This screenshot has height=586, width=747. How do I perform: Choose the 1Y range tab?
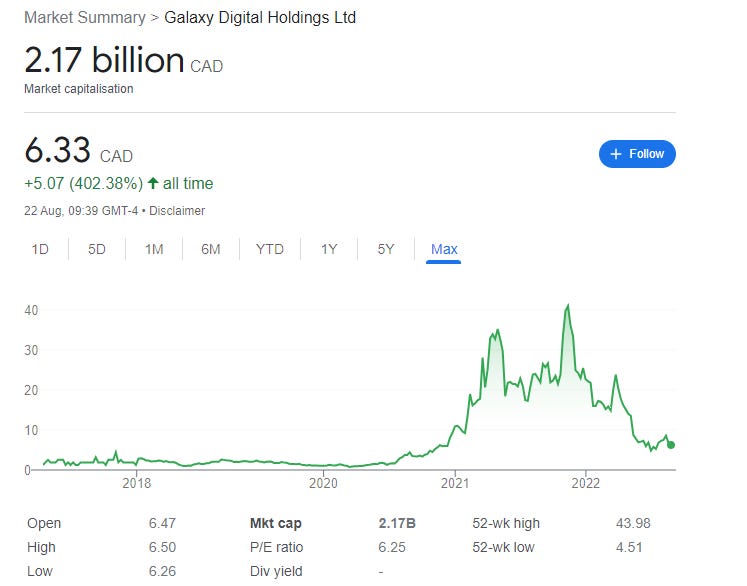[x=329, y=249]
